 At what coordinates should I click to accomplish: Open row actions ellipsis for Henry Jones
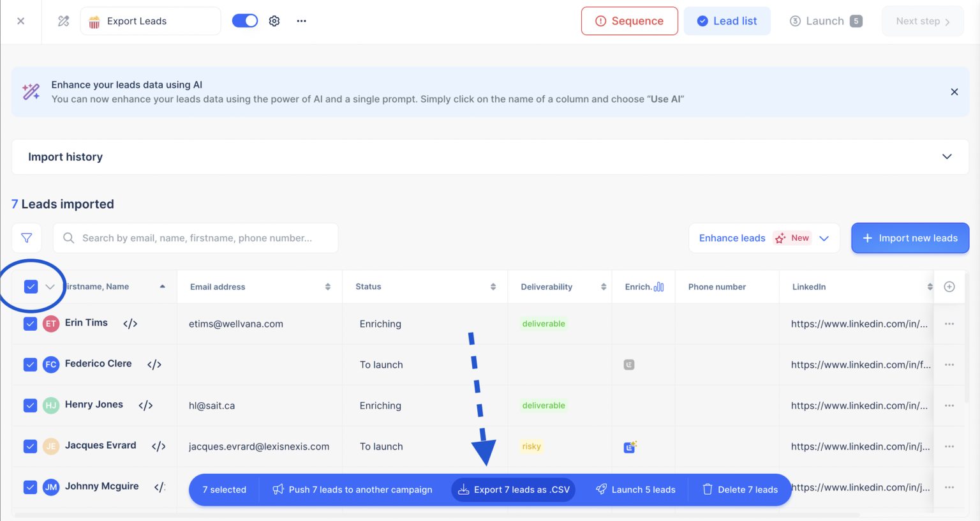[949, 405]
